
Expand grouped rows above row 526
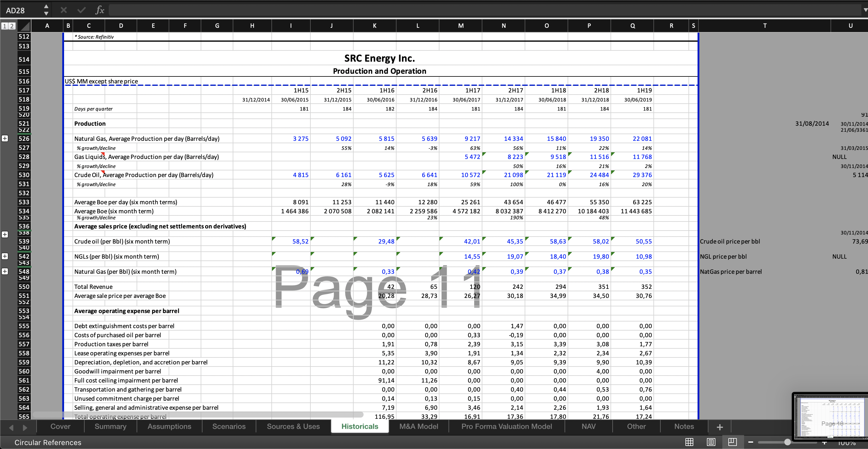[5, 138]
